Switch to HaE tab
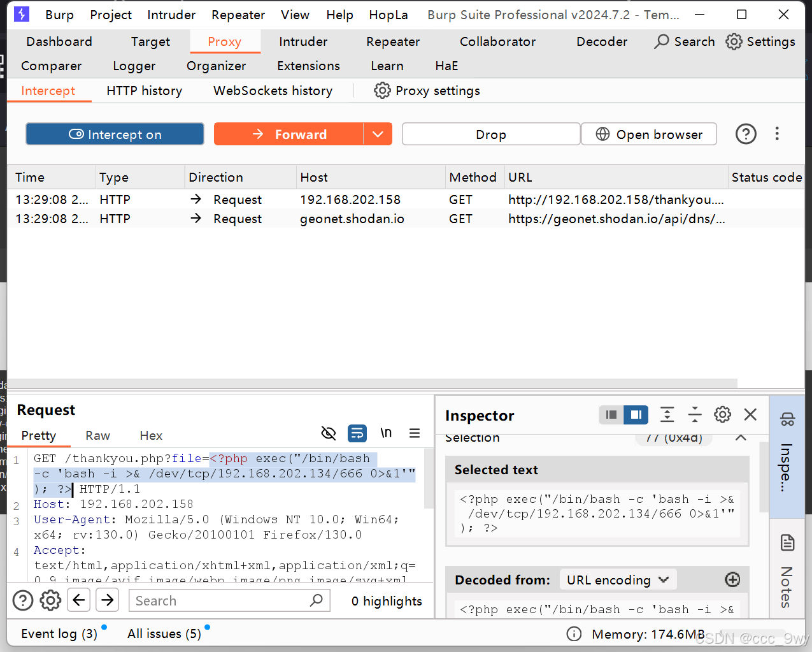 pos(446,66)
